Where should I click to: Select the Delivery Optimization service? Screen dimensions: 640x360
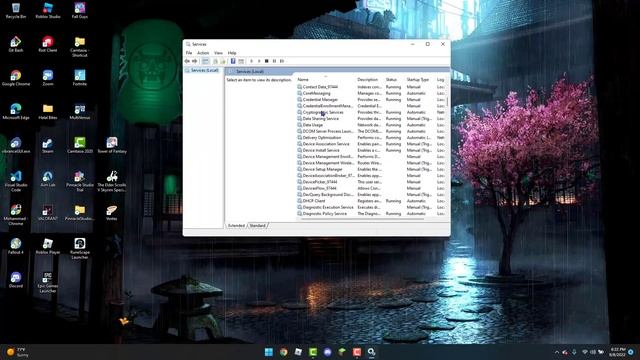[370, 138]
